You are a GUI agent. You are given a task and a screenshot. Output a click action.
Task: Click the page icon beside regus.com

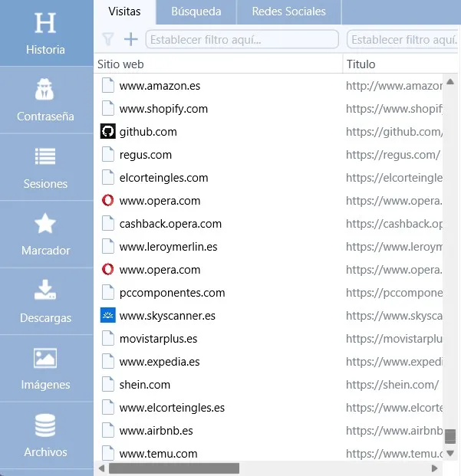pyautogui.click(x=108, y=155)
